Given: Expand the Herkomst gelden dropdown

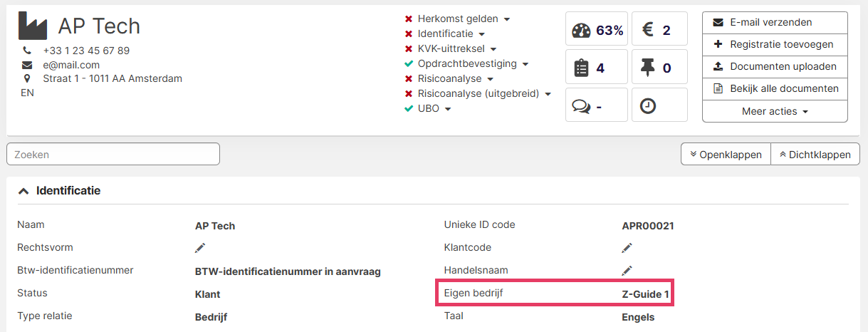Looking at the screenshot, I should (x=458, y=19).
